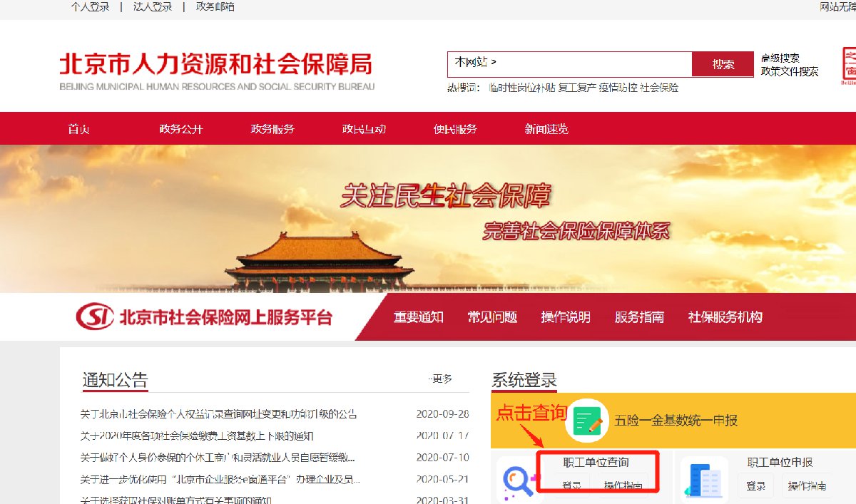Image resolution: width=856 pixels, height=504 pixels.
Task: Open 政务邮箱 link
Action: tap(215, 7)
